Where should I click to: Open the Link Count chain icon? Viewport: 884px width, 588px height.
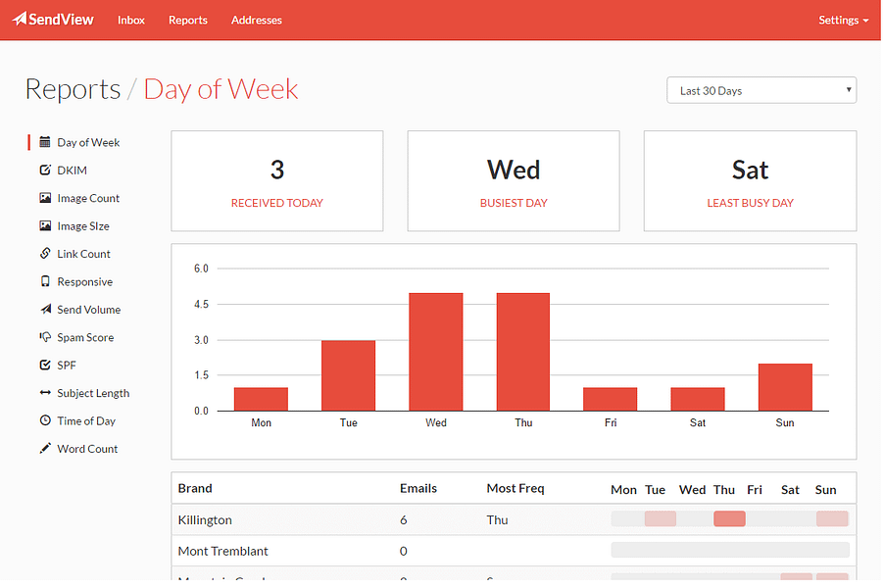45,253
